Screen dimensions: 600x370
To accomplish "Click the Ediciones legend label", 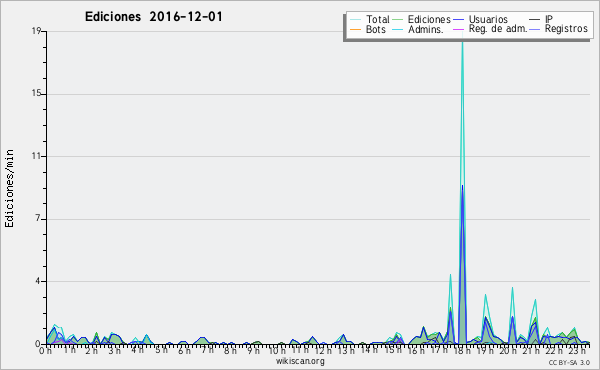I will [x=429, y=19].
